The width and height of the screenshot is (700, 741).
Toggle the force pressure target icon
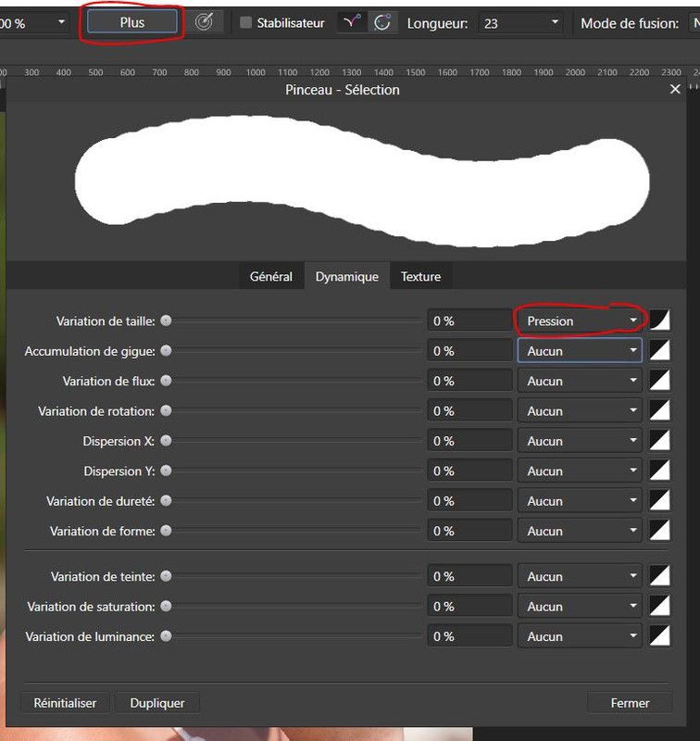point(204,21)
